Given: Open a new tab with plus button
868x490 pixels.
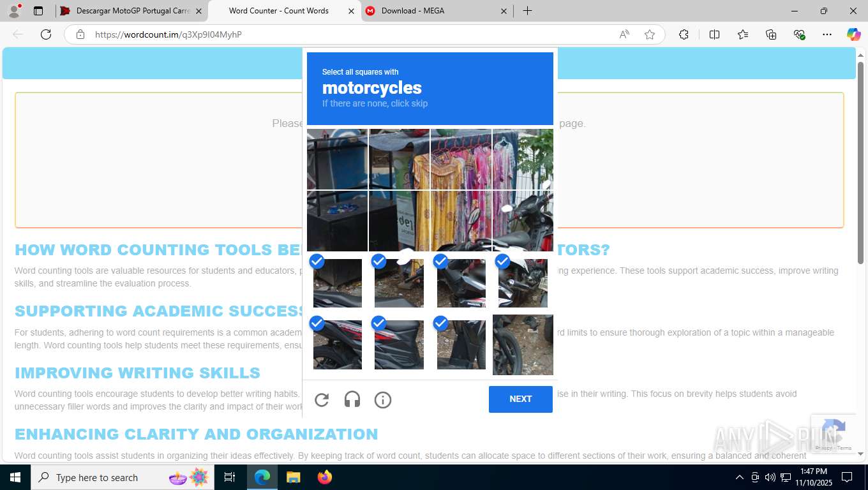Looking at the screenshot, I should (x=527, y=11).
